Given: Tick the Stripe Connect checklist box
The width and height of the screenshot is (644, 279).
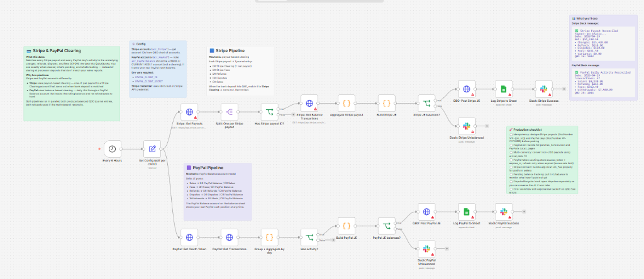Looking at the screenshot, I should 511,167.
